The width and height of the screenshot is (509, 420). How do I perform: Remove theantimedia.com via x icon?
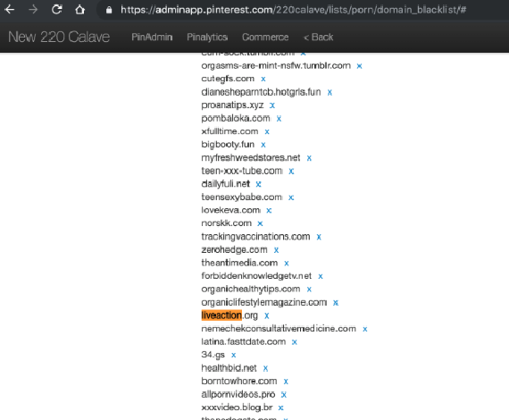click(287, 263)
